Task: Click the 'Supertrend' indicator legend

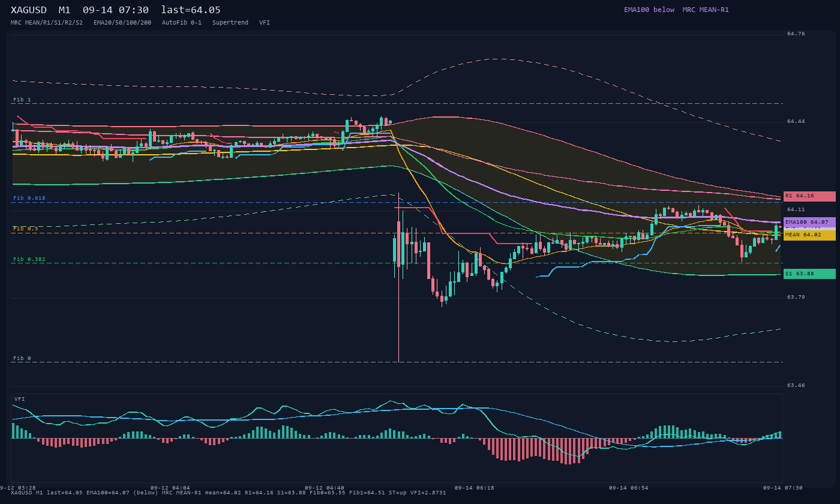Action: pos(230,23)
